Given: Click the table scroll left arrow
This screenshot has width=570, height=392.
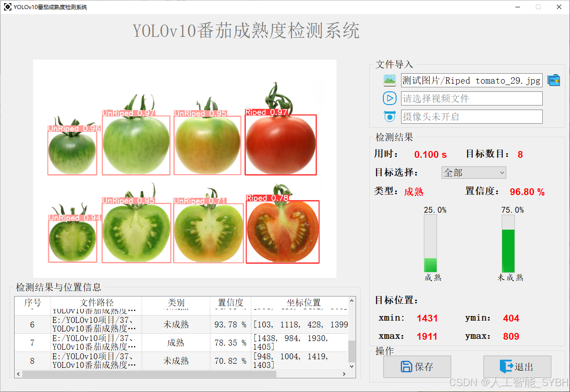Looking at the screenshot, I should point(18,374).
